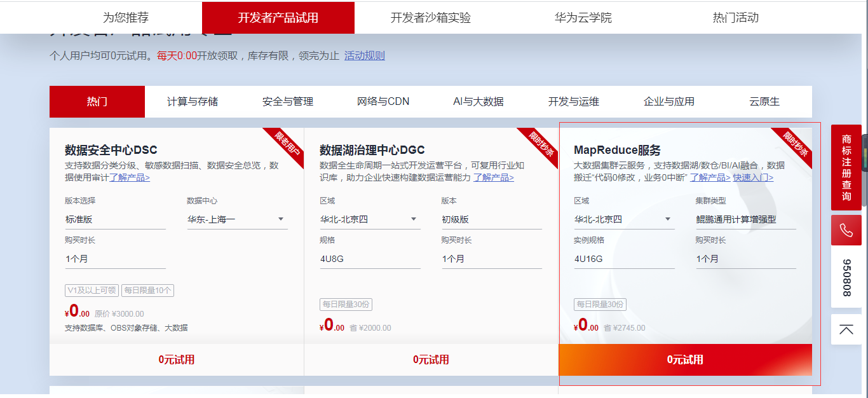The height and width of the screenshot is (398, 868).
Task: Select the 企业与应用 category
Action: point(669,102)
